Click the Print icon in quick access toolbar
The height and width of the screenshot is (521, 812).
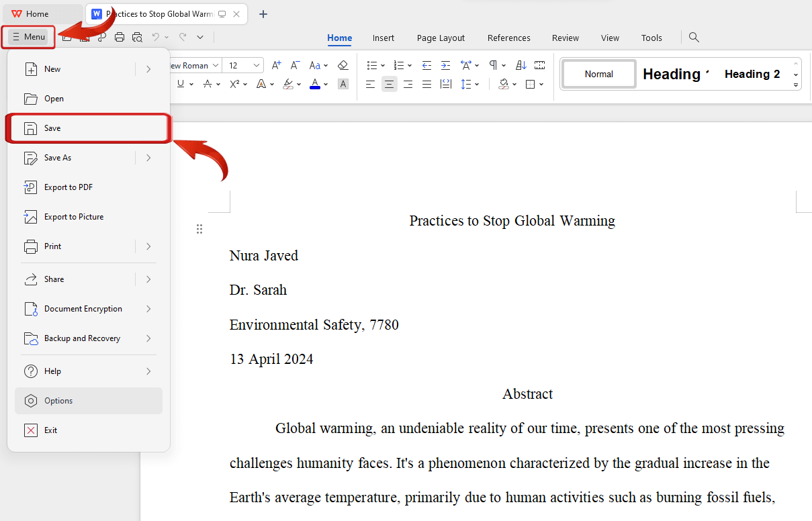click(x=120, y=38)
